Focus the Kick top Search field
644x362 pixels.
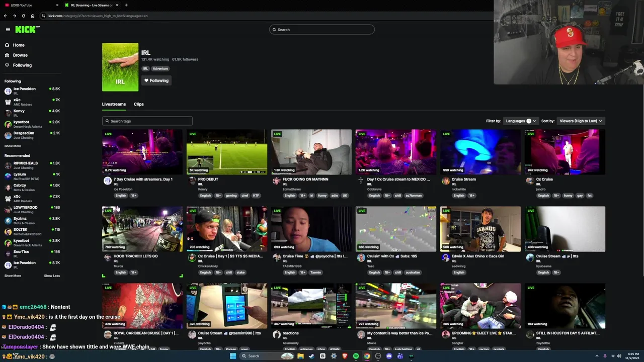(322, 30)
